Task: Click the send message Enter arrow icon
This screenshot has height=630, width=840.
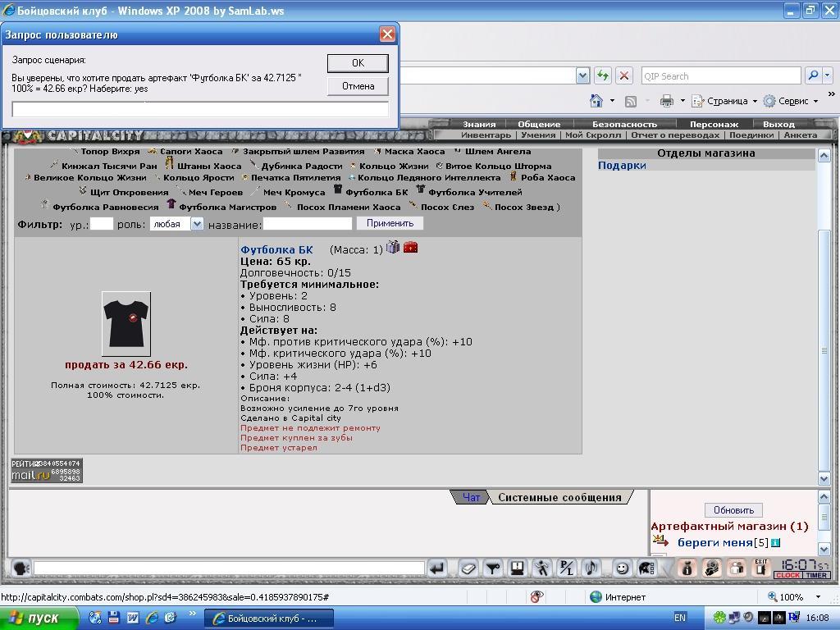Action: click(438, 568)
